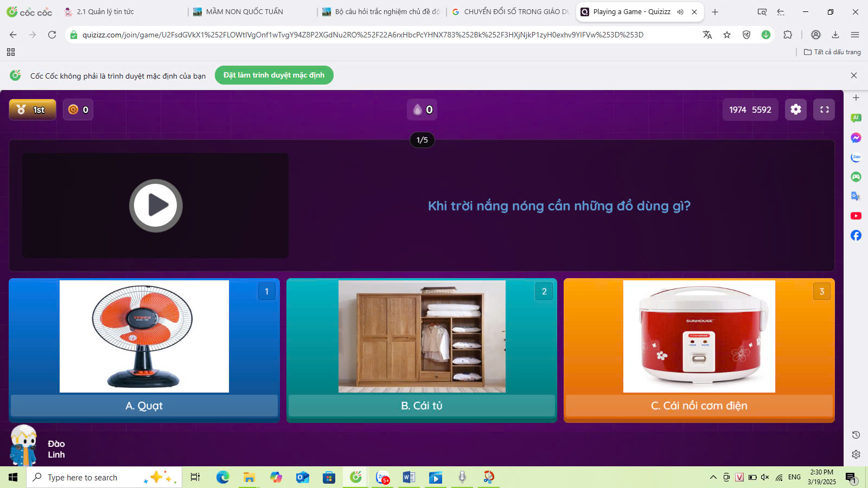Switch to 2.1 Quản lý tin tức tab
This screenshot has height=488, width=868.
[105, 12]
